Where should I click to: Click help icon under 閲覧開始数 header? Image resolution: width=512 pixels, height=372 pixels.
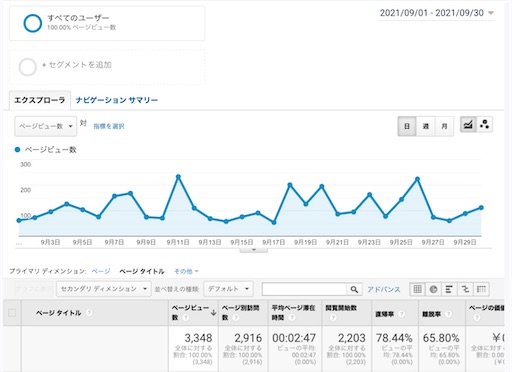[333, 318]
